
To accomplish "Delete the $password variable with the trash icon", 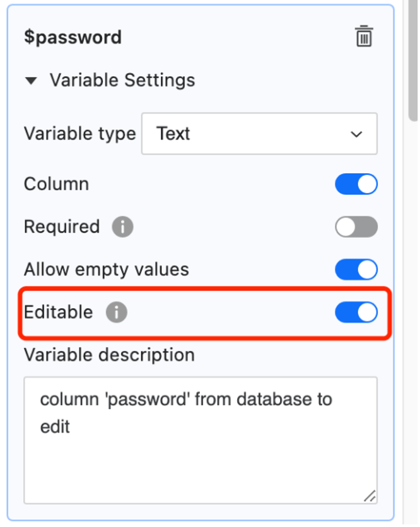I will pyautogui.click(x=363, y=37).
